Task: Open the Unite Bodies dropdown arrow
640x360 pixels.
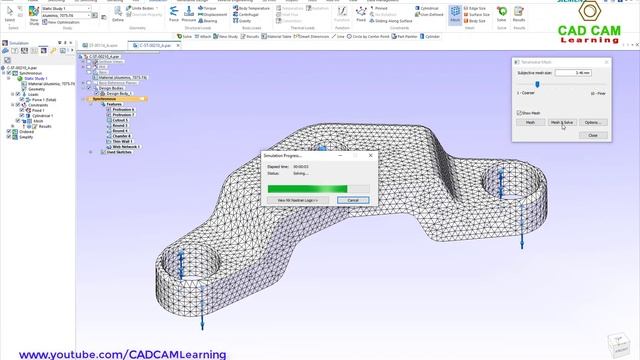Action: point(157,8)
